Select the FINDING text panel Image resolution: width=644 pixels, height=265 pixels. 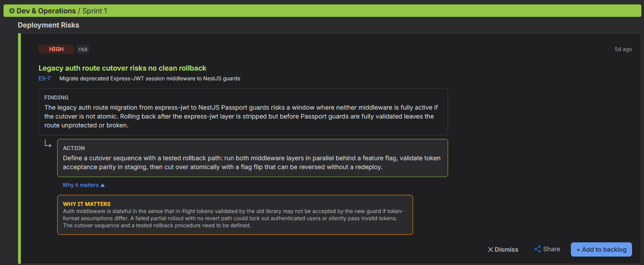coord(243,112)
